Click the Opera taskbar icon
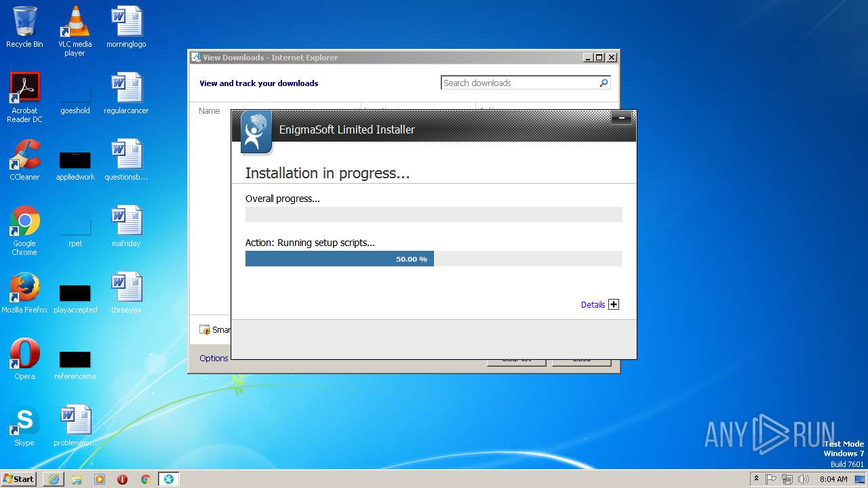 pyautogui.click(x=123, y=479)
